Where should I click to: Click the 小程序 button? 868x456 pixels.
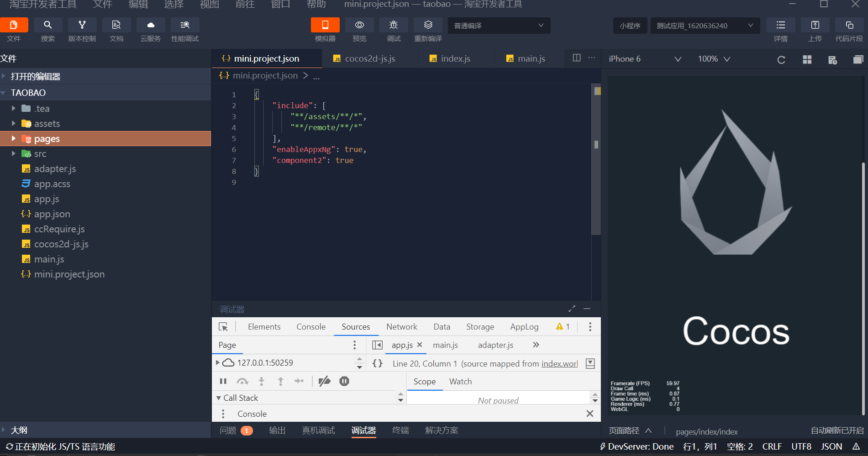[630, 26]
